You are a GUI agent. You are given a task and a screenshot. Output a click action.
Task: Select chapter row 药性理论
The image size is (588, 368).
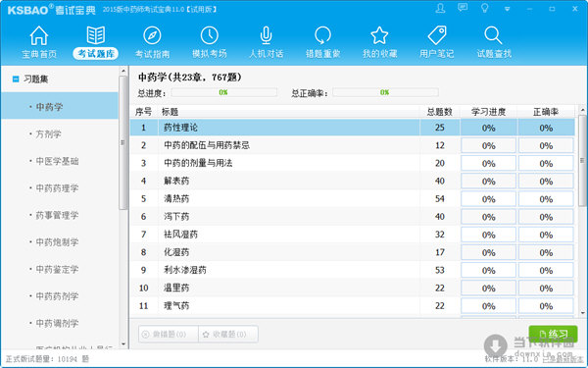point(353,128)
